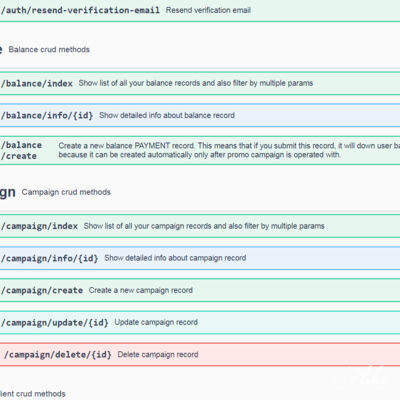The height and width of the screenshot is (400, 400).
Task: Open the /balance/index endpoint row
Action: point(200,83)
